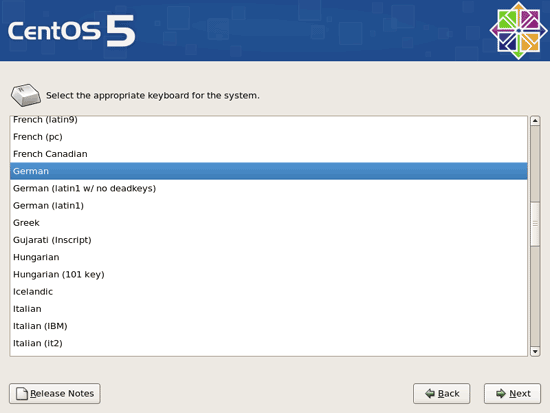Click the scrollbar down arrow
This screenshot has height=413, width=550.
535,351
